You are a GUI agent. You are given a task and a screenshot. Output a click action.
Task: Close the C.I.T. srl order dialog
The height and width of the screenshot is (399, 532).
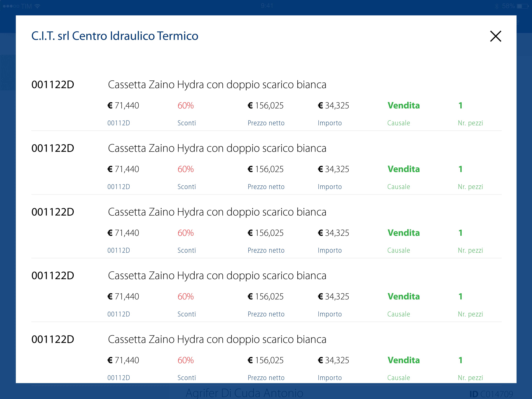pyautogui.click(x=496, y=36)
